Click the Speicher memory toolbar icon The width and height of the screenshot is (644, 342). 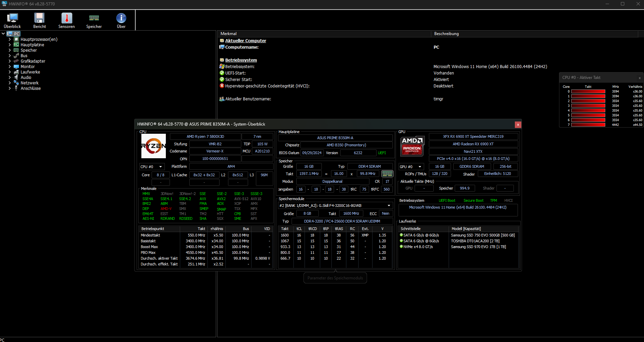pos(94,20)
